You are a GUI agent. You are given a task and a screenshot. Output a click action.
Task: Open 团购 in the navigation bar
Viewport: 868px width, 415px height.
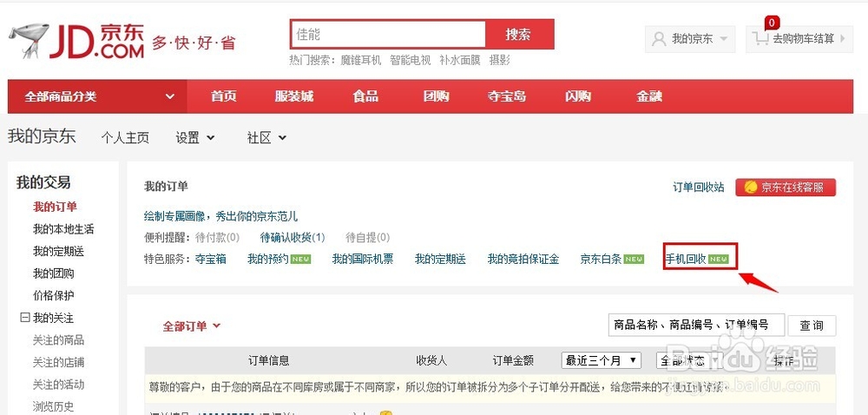(x=437, y=96)
